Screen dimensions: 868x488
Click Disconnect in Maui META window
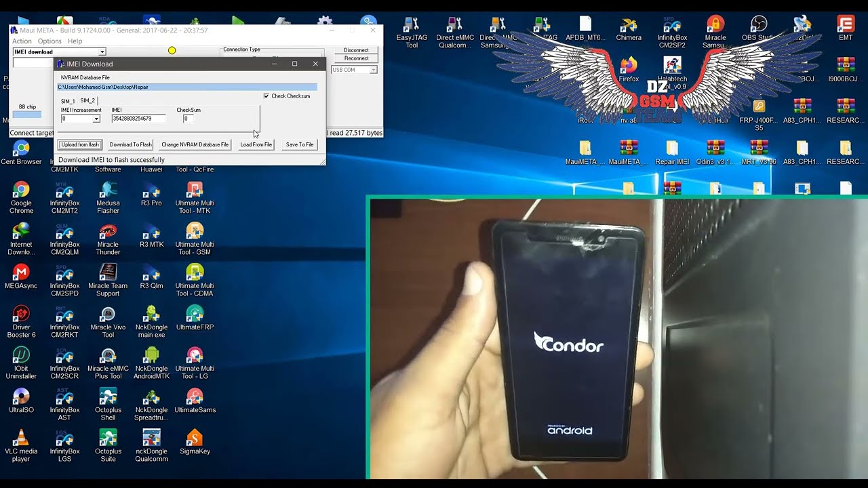coord(356,50)
